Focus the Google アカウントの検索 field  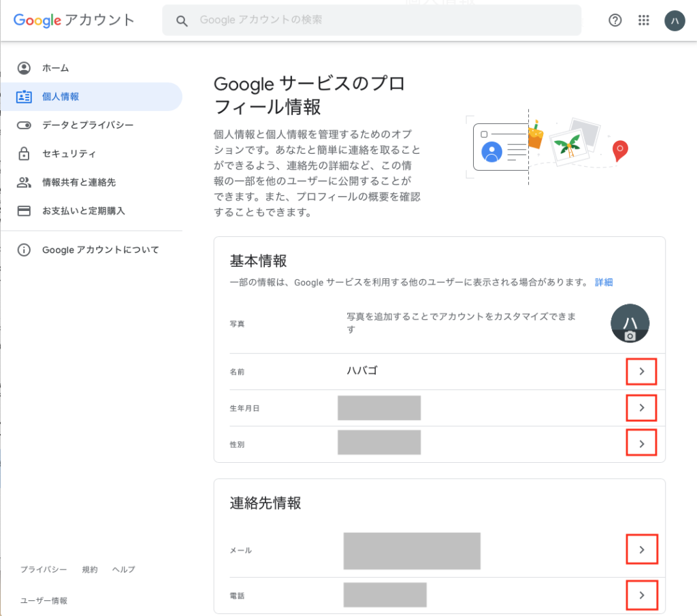click(372, 20)
